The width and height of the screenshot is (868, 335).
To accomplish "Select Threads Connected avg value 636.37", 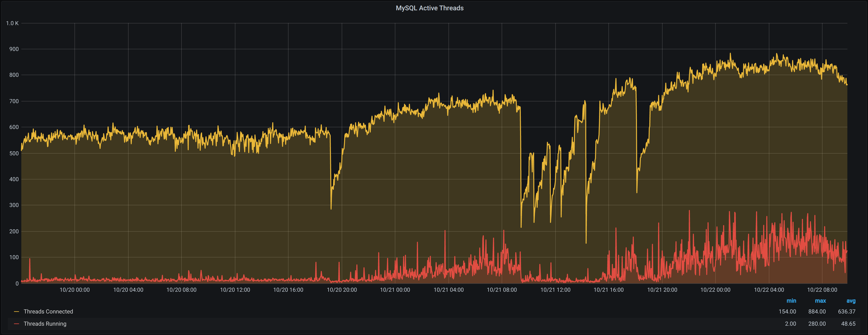I will coord(846,312).
